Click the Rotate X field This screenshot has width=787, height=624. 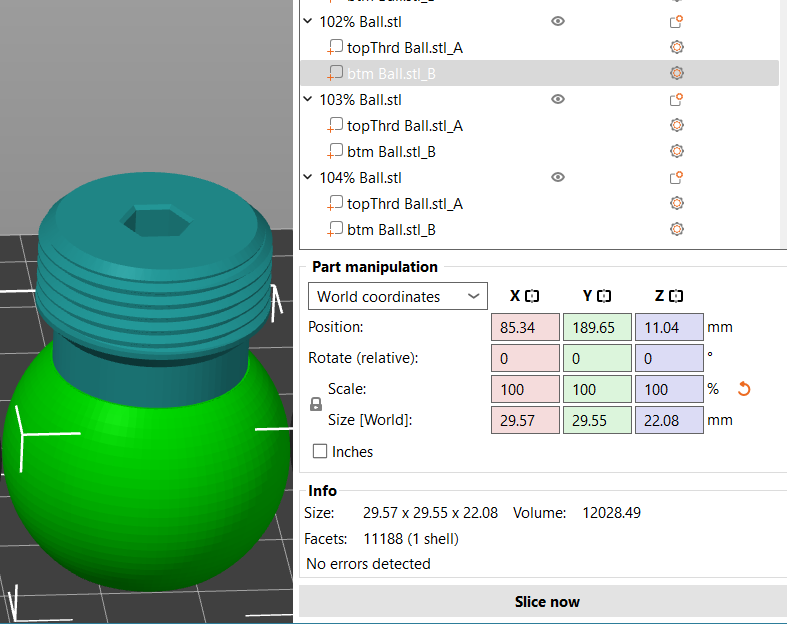click(x=525, y=358)
